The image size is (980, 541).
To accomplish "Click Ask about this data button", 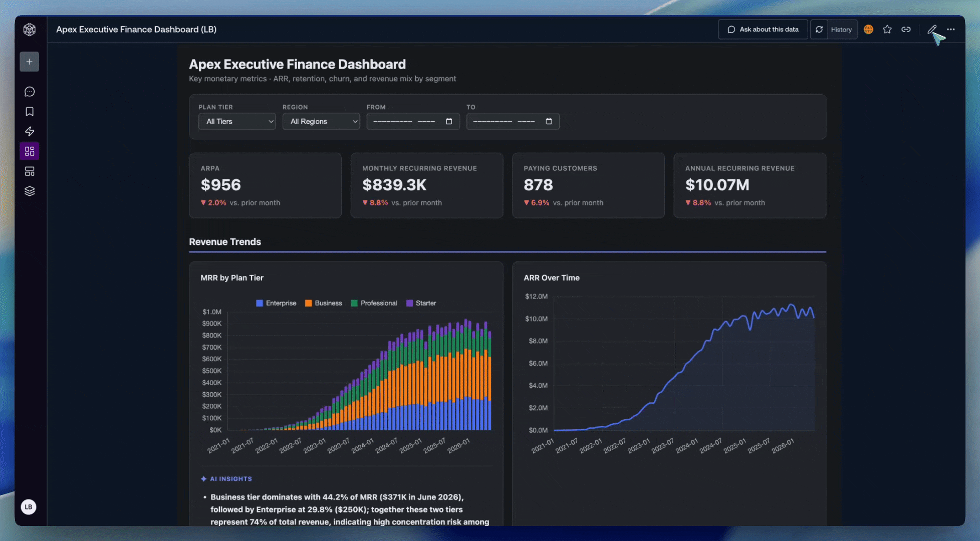I will [763, 30].
